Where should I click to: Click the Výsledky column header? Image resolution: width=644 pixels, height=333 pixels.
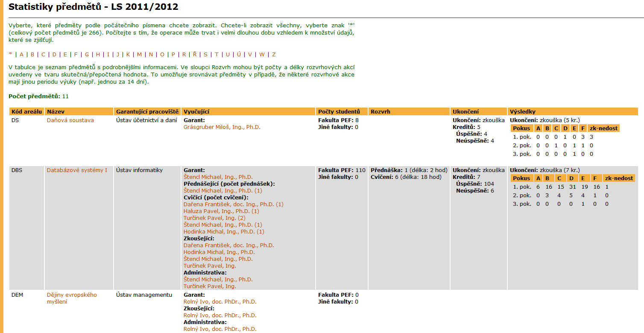tap(572, 111)
